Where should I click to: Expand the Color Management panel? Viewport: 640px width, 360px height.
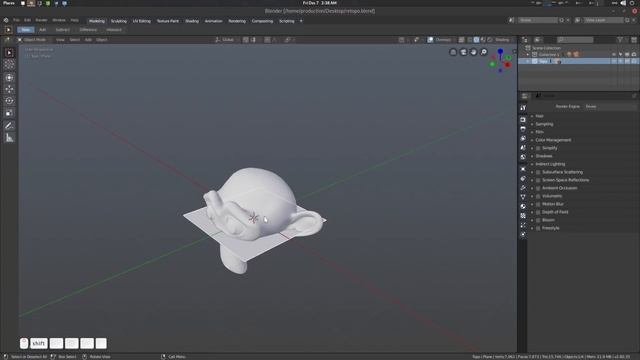tap(553, 140)
